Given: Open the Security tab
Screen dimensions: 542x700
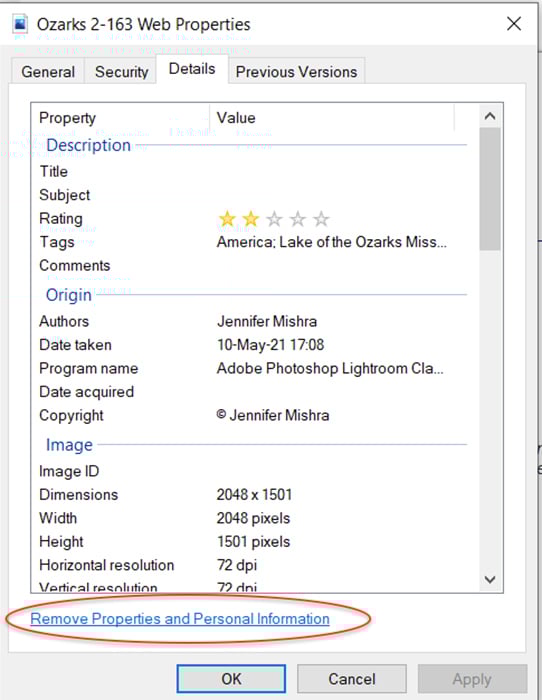Looking at the screenshot, I should pyautogui.click(x=121, y=71).
